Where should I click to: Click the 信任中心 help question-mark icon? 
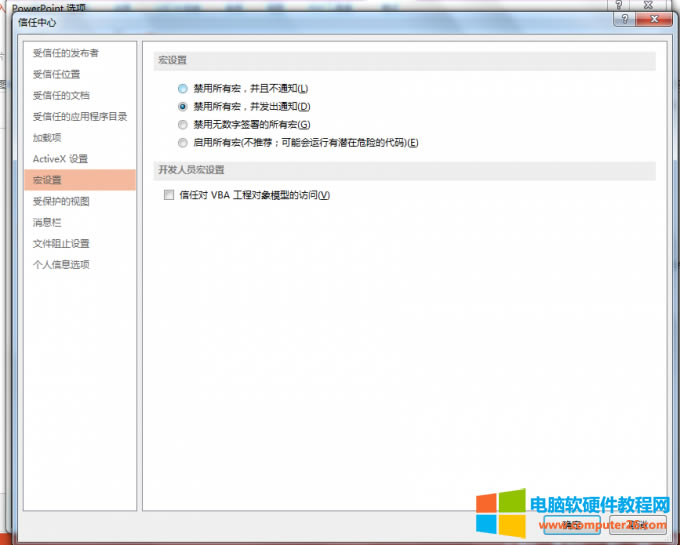point(624,19)
